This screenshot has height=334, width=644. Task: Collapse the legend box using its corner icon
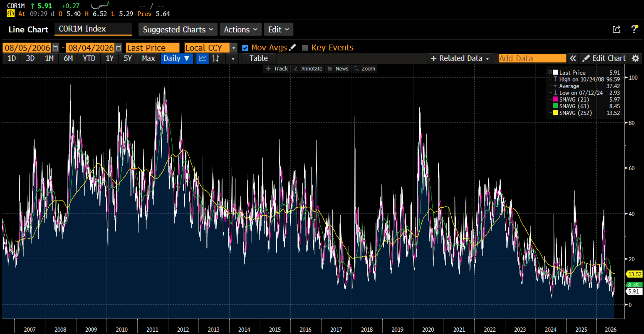coord(550,72)
